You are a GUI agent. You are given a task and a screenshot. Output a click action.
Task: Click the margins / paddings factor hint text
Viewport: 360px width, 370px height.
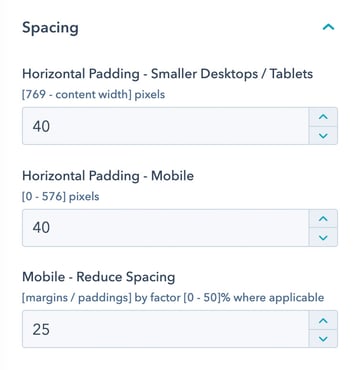point(173,298)
